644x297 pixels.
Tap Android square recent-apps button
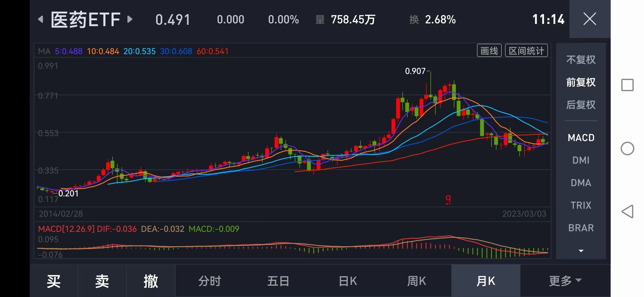coord(627,85)
